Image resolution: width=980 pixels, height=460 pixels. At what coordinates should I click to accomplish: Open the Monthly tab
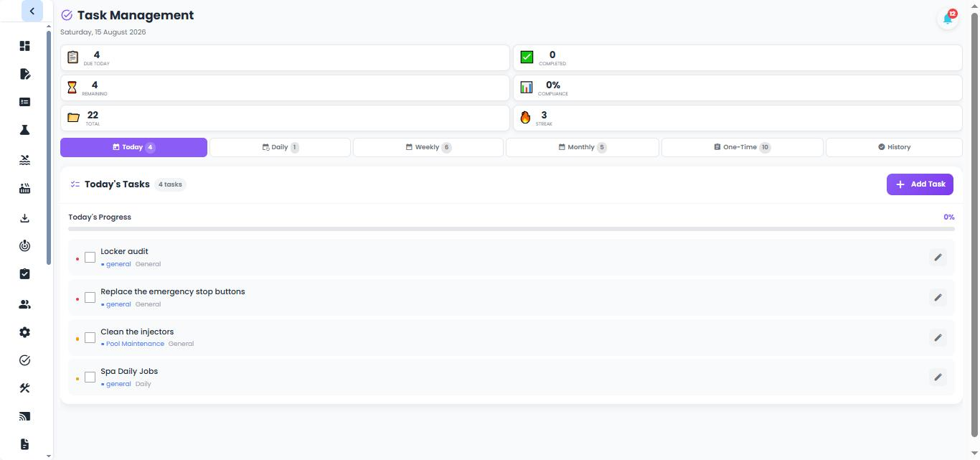pyautogui.click(x=583, y=147)
